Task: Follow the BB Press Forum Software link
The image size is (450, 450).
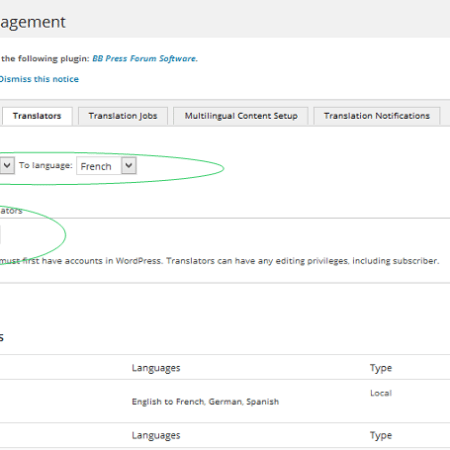Action: (145, 59)
